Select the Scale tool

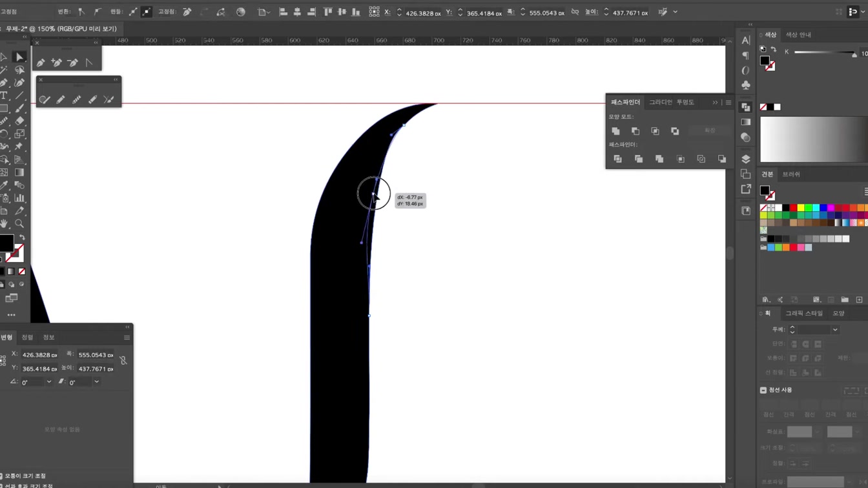(x=19, y=134)
